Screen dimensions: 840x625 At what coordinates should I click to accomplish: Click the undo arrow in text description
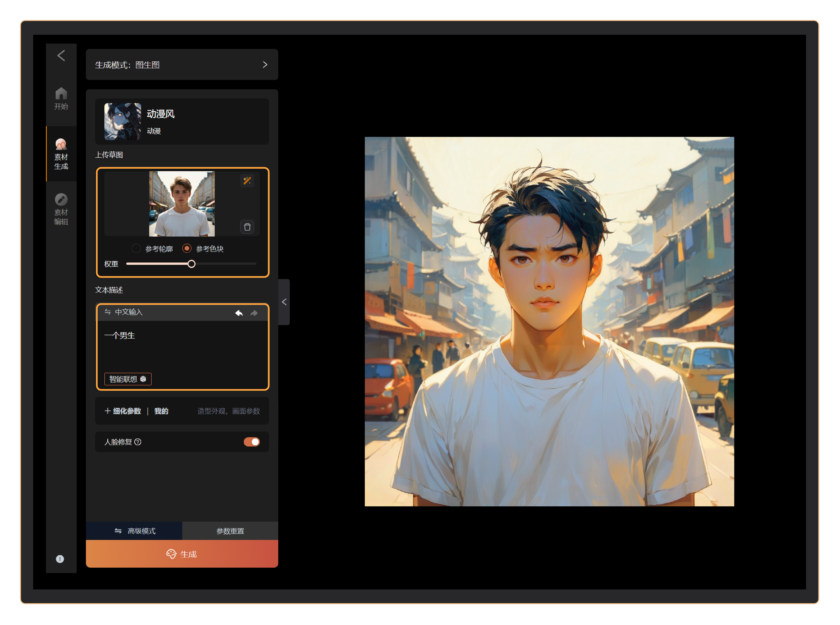coord(239,313)
